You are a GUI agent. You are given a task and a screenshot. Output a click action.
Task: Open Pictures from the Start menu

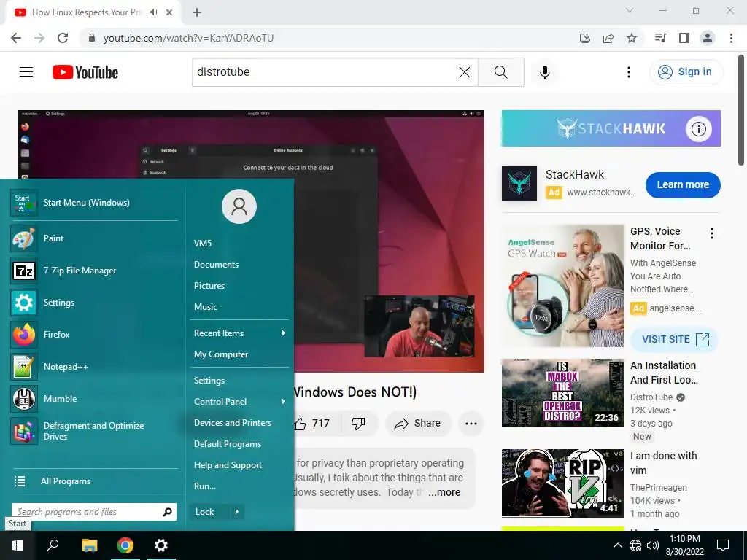pyautogui.click(x=209, y=286)
